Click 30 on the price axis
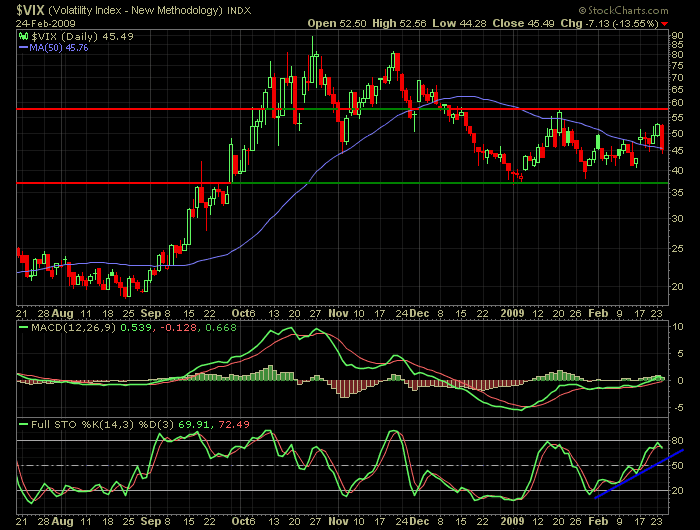 [677, 219]
